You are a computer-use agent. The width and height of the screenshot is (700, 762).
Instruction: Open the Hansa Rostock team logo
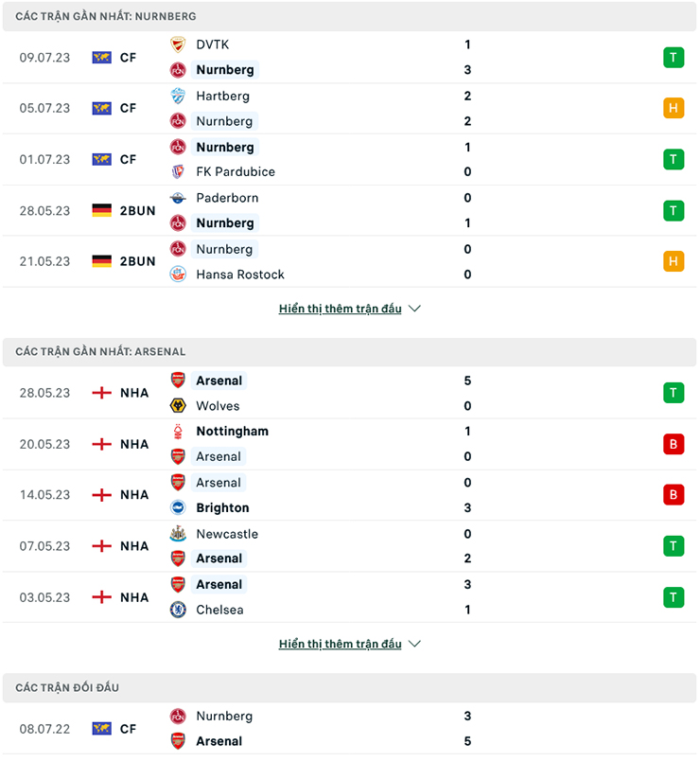[179, 275]
